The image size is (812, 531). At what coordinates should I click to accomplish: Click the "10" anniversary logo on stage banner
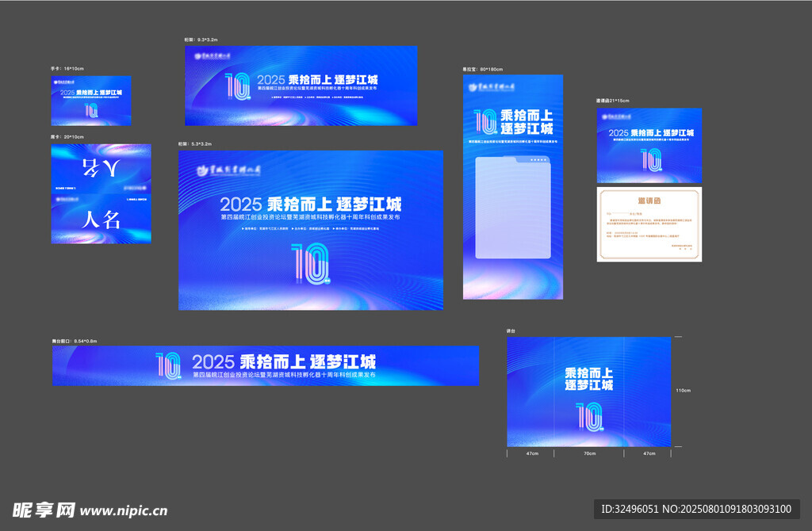168,365
